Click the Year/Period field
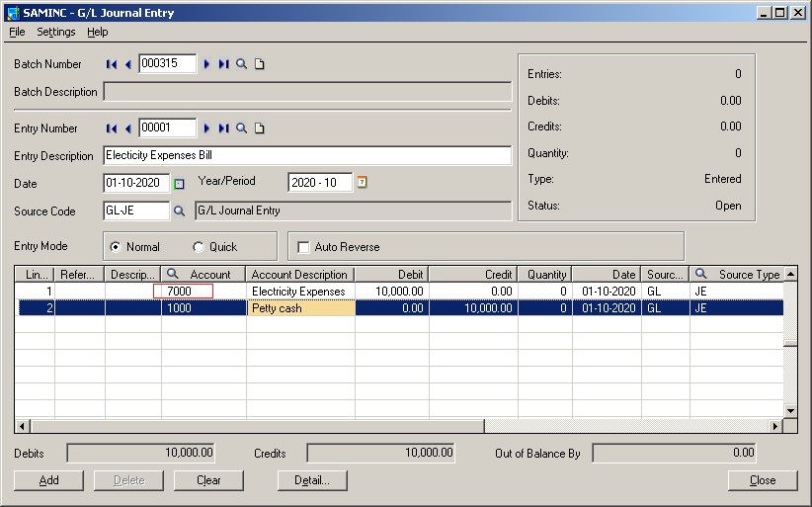The height and width of the screenshot is (507, 812). click(320, 182)
